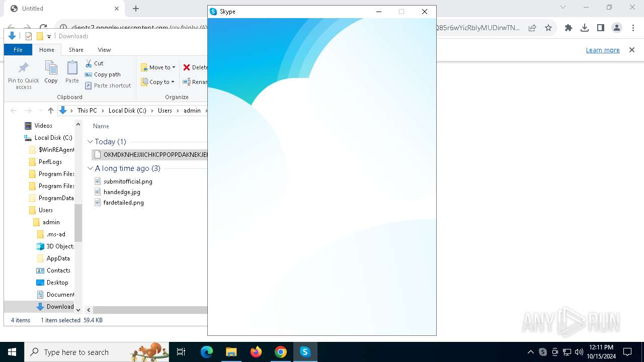Screen dimensions: 644x362
Task: Click Chrome reload page icon
Action: click(x=44, y=28)
